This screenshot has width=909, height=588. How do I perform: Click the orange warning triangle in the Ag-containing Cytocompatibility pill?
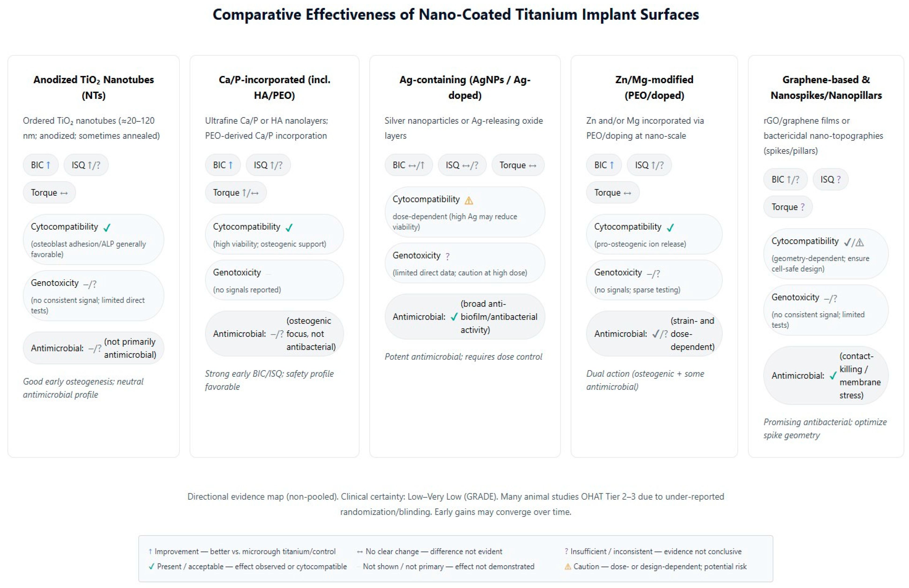point(468,201)
